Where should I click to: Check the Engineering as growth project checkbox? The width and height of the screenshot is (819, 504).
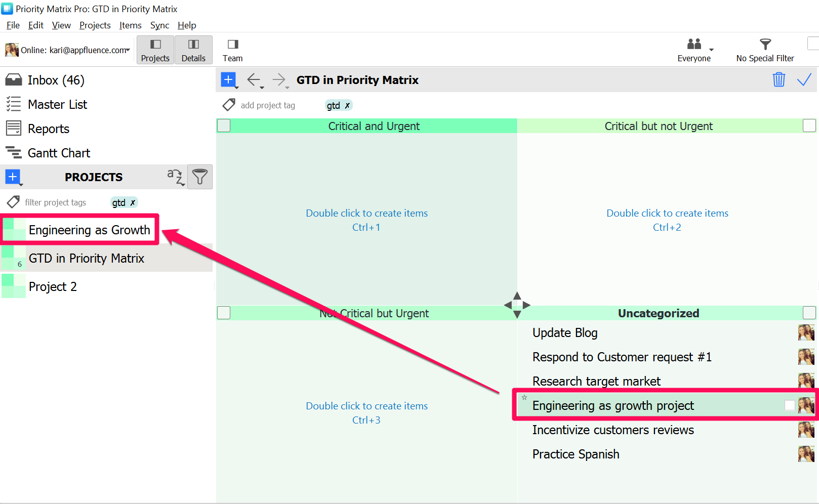click(789, 405)
